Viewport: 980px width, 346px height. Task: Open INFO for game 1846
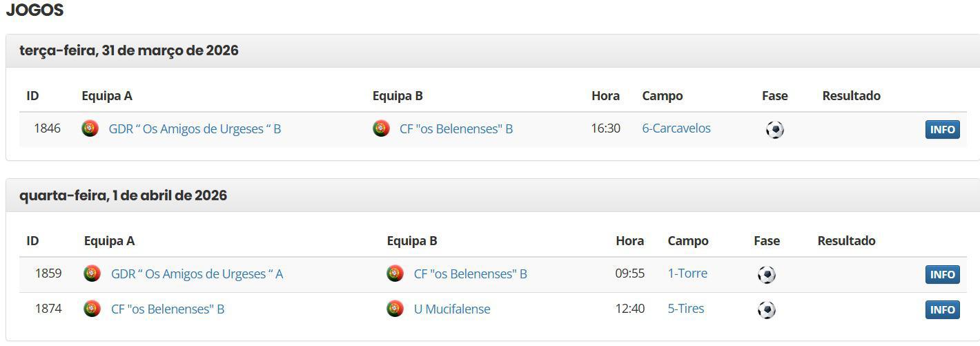coord(942,130)
